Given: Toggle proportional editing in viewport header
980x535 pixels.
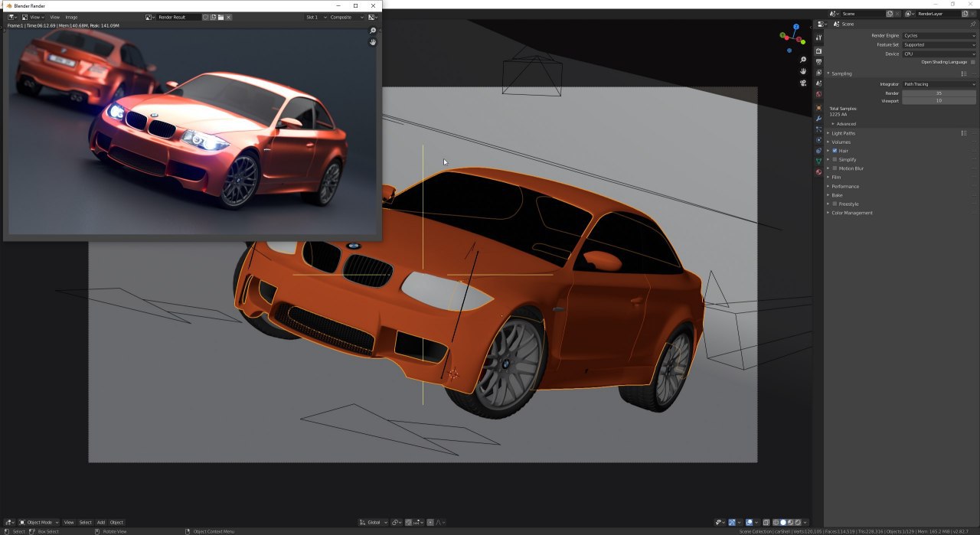Looking at the screenshot, I should (430, 522).
